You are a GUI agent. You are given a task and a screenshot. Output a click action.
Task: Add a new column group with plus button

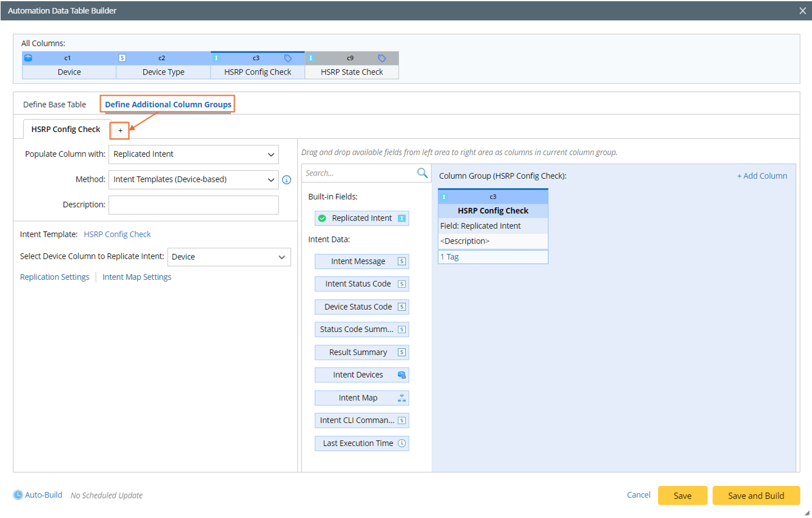120,130
